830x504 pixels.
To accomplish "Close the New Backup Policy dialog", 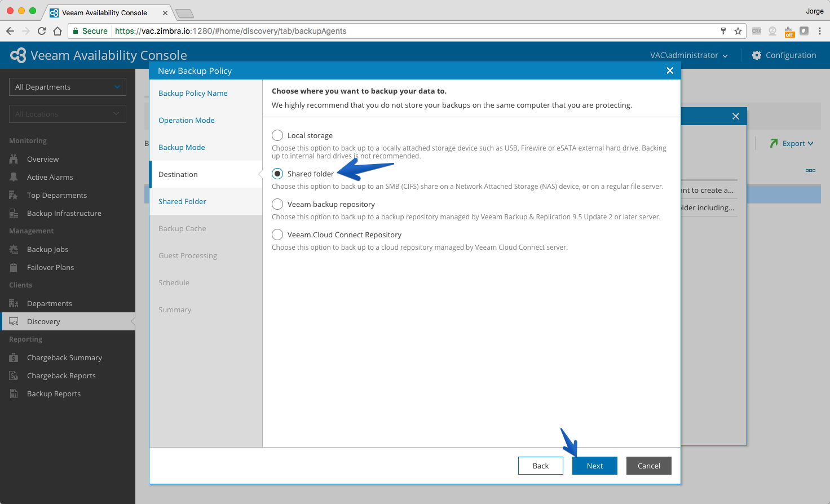I will pos(670,70).
